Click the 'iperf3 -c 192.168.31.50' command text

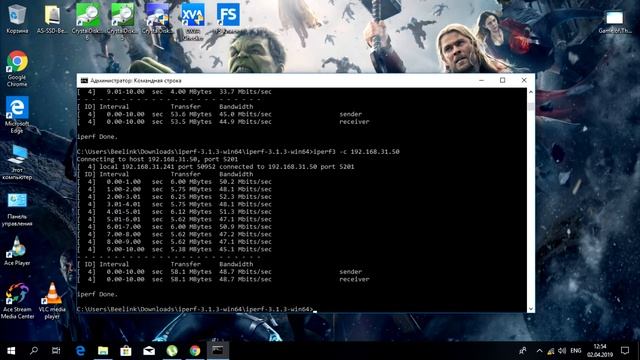pyautogui.click(x=356, y=151)
